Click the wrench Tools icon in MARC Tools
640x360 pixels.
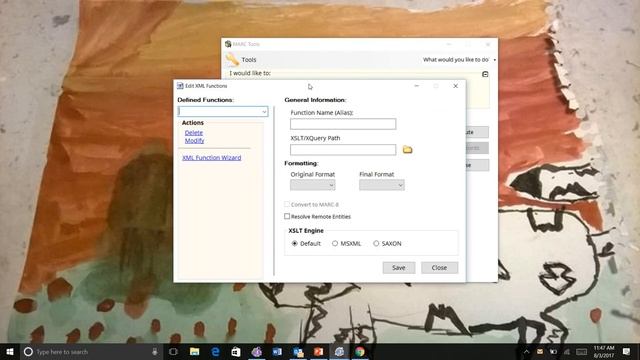pos(232,60)
